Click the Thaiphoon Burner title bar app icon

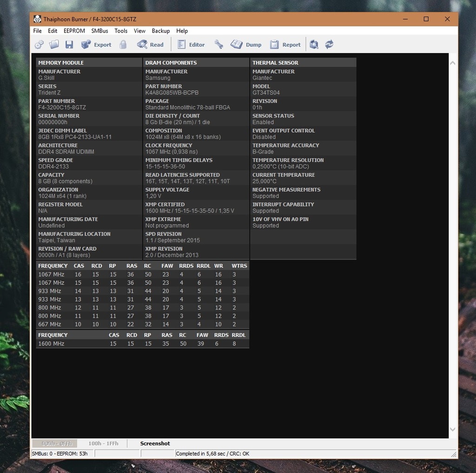point(37,19)
